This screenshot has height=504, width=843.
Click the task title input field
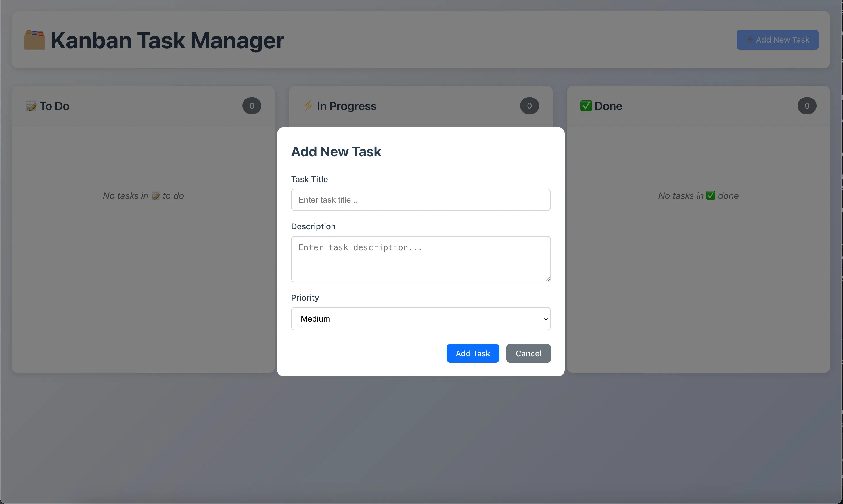[420, 200]
